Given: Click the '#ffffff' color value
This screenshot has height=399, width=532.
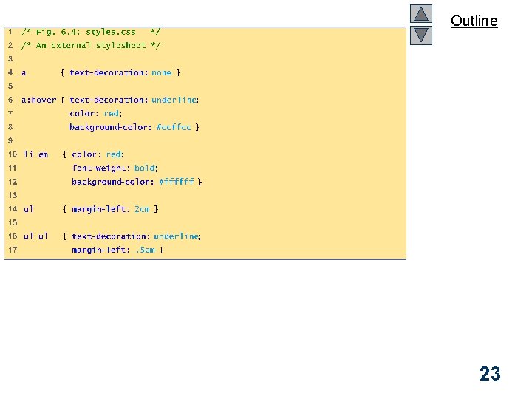Looking at the screenshot, I should pyautogui.click(x=176, y=182).
